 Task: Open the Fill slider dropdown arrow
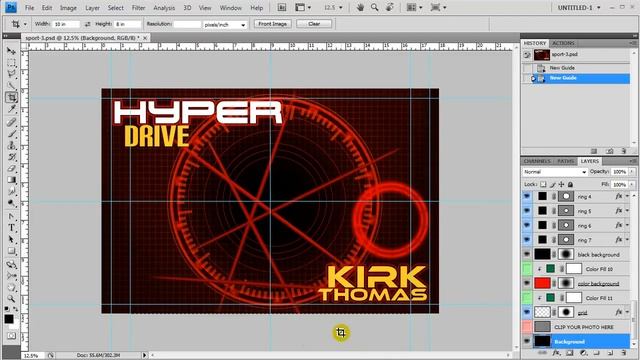point(632,184)
